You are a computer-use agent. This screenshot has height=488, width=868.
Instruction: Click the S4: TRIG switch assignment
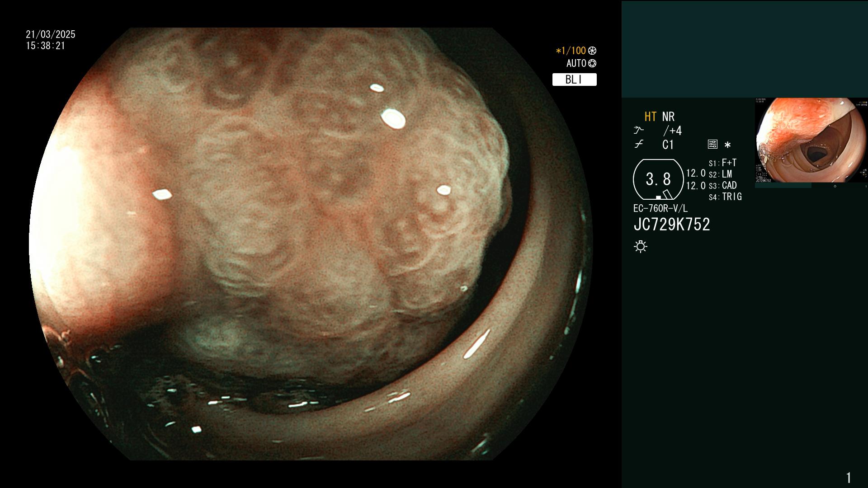[x=725, y=197]
